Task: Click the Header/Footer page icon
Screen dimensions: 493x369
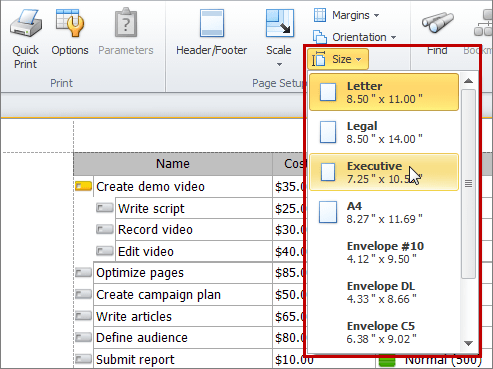Action: (212, 23)
